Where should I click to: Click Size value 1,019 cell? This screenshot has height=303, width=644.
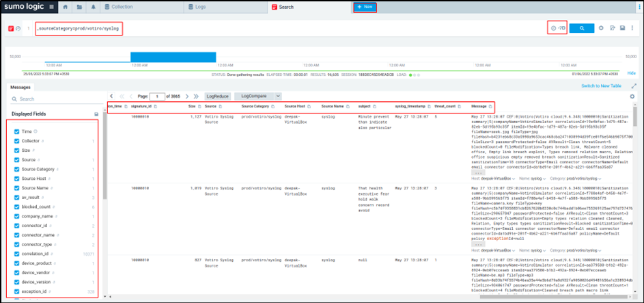coord(196,188)
